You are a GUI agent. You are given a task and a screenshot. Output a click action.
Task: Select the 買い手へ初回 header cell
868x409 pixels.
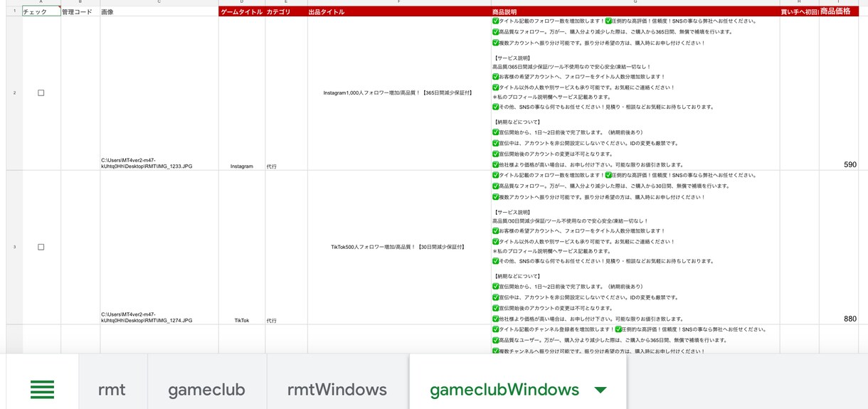click(799, 11)
